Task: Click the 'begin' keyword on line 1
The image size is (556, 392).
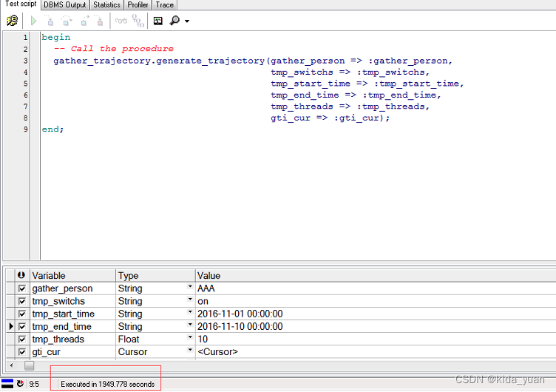Action: coord(56,37)
